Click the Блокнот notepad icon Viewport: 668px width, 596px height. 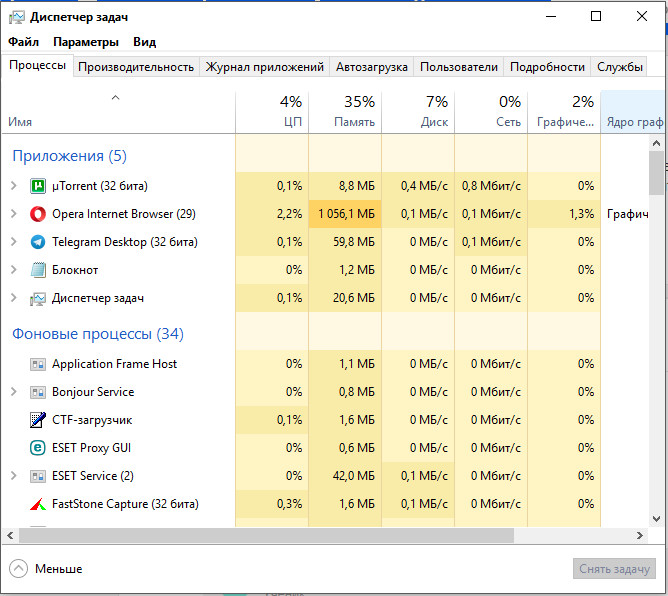point(38,270)
